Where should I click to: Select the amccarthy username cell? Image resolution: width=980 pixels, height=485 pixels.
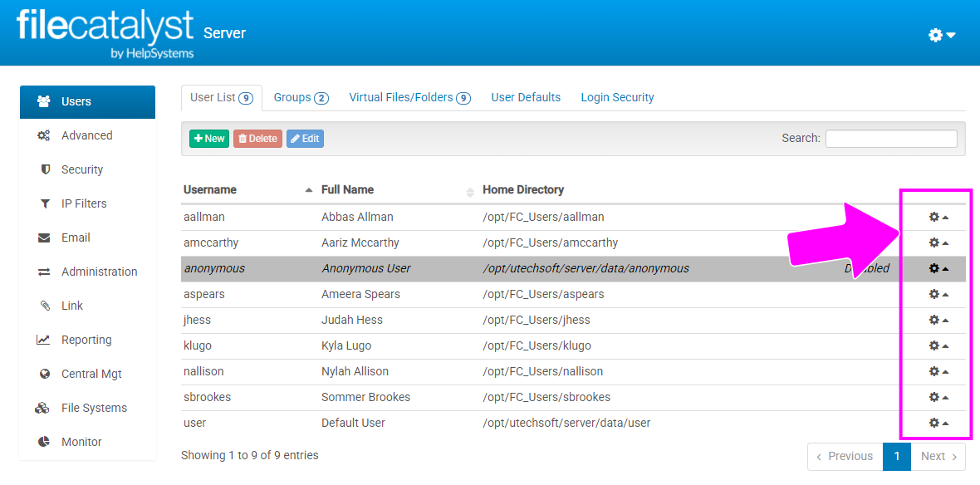coord(211,242)
